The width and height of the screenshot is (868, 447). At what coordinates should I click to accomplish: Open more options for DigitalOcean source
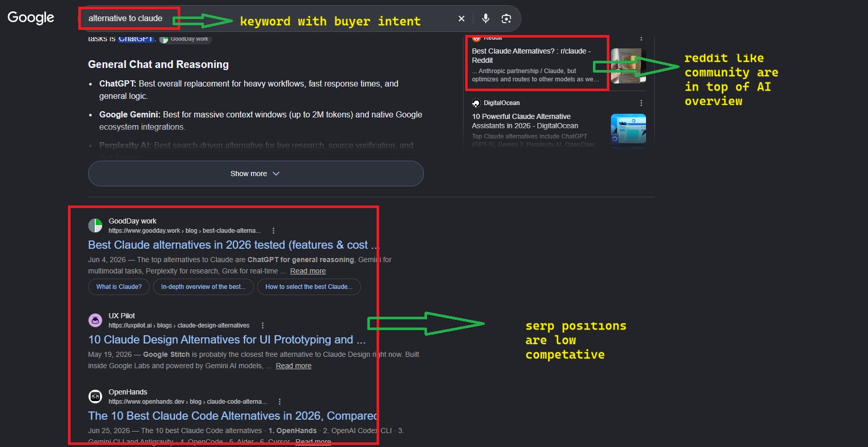(641, 103)
